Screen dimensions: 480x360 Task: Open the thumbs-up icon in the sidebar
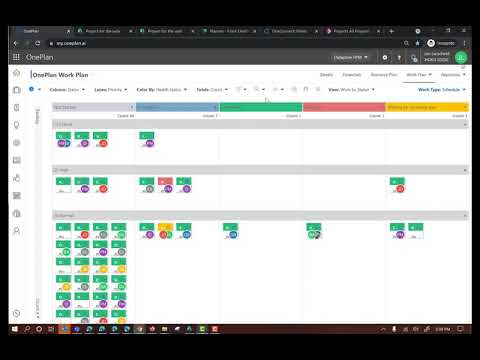(x=17, y=178)
